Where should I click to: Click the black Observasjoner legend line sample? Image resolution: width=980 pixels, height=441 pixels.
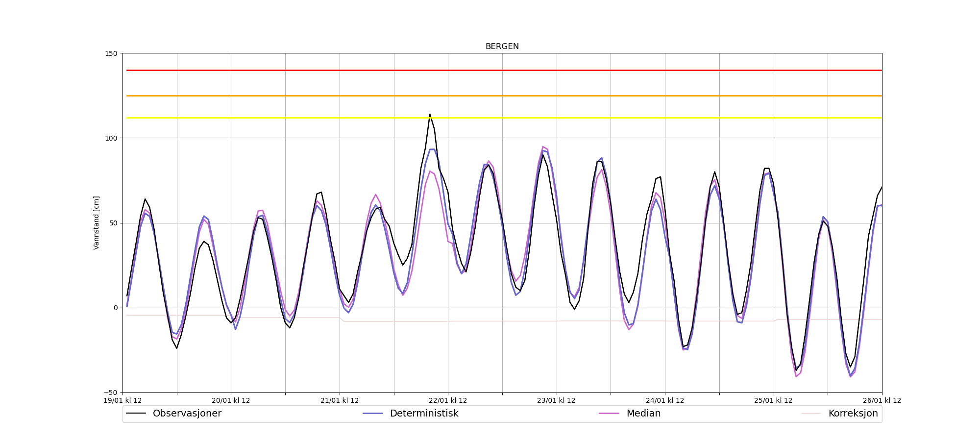point(136,414)
